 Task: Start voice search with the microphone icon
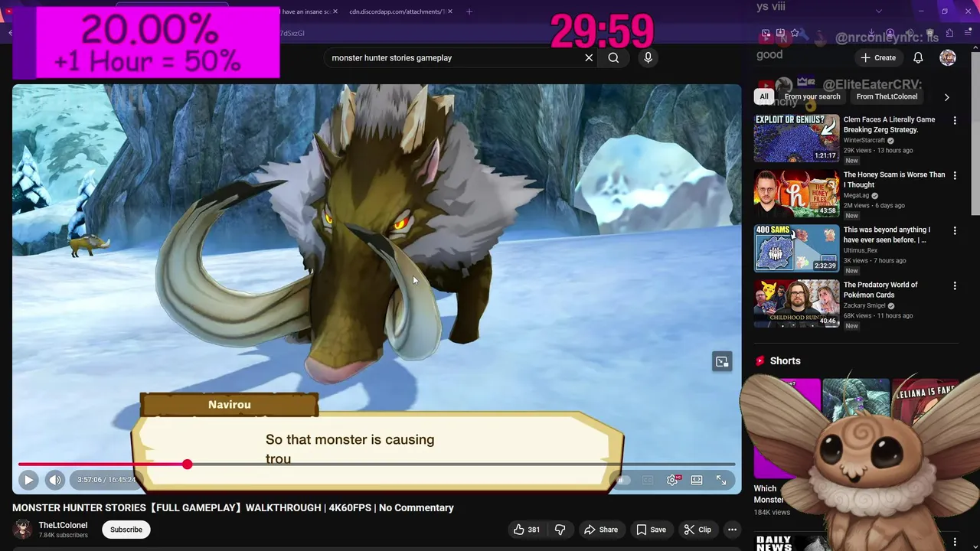(648, 57)
